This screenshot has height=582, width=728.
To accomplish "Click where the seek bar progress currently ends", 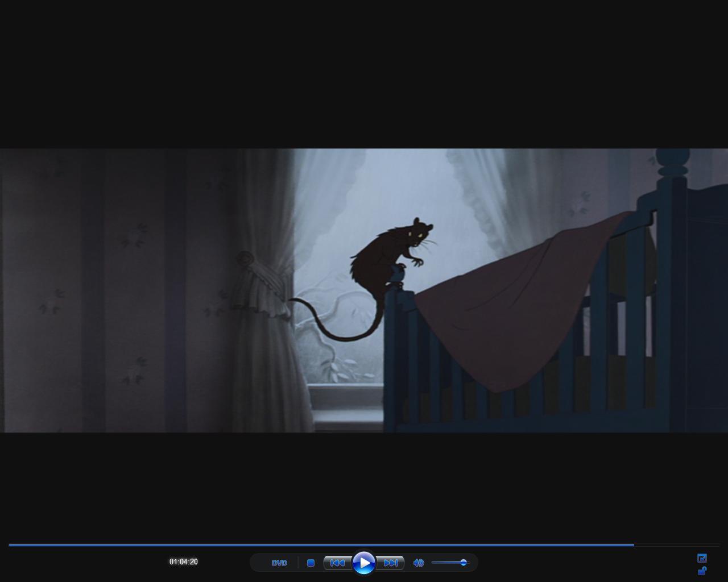I will [x=634, y=545].
